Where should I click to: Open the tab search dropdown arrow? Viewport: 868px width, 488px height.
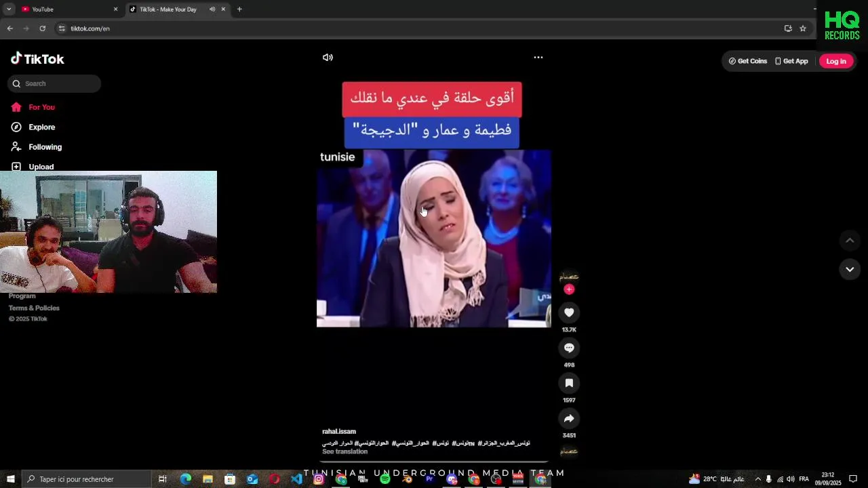point(9,9)
